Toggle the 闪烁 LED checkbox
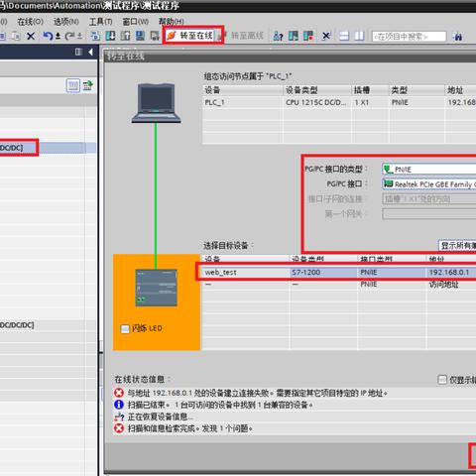Viewport: 476px width, 476px height. pyautogui.click(x=125, y=329)
